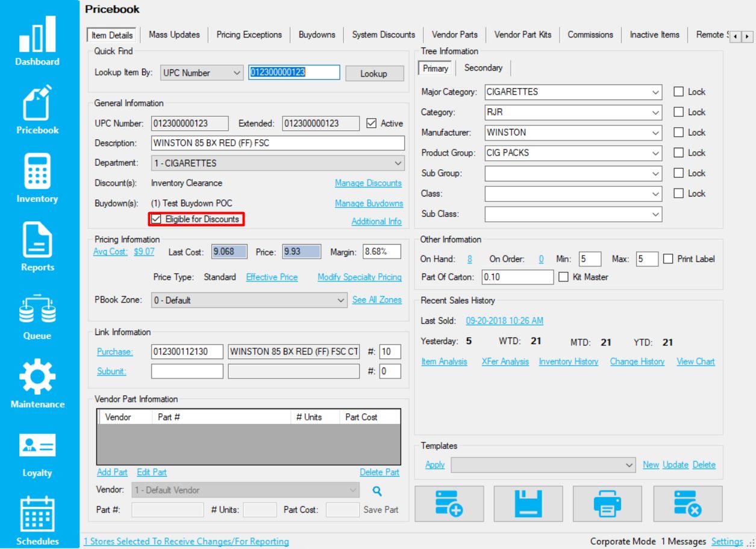Expand the Category RJR dropdown

coord(573,112)
